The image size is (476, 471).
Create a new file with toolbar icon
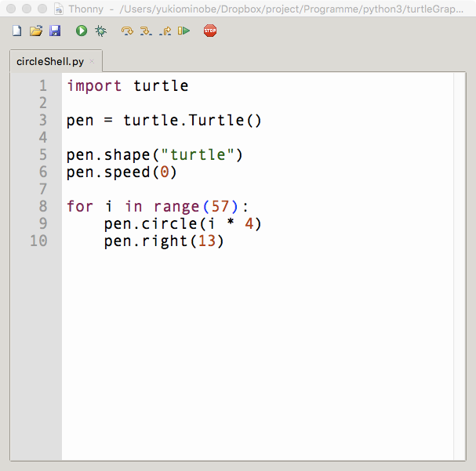click(x=17, y=31)
